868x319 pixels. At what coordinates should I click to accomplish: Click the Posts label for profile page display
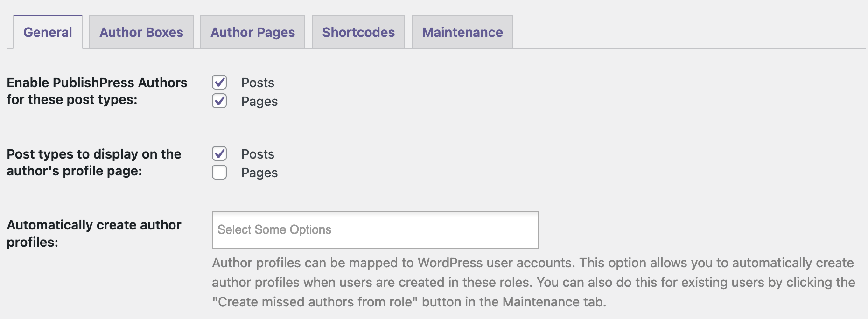point(258,154)
